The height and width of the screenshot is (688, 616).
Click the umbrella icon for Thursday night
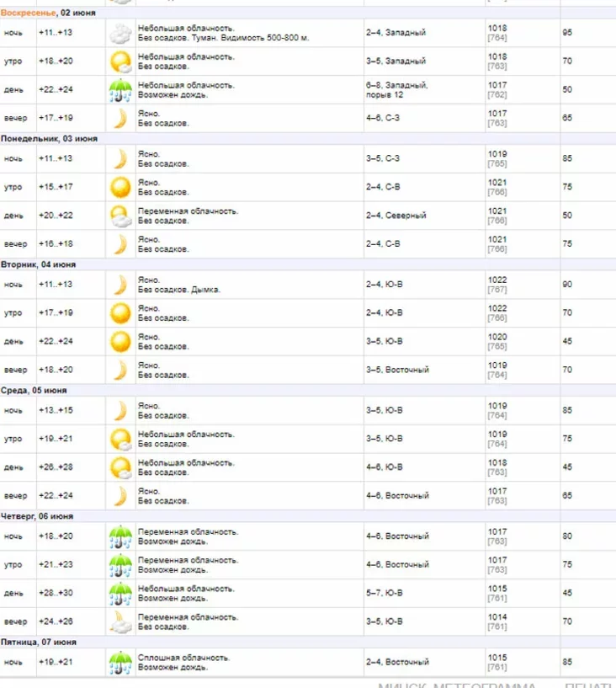[x=120, y=537]
